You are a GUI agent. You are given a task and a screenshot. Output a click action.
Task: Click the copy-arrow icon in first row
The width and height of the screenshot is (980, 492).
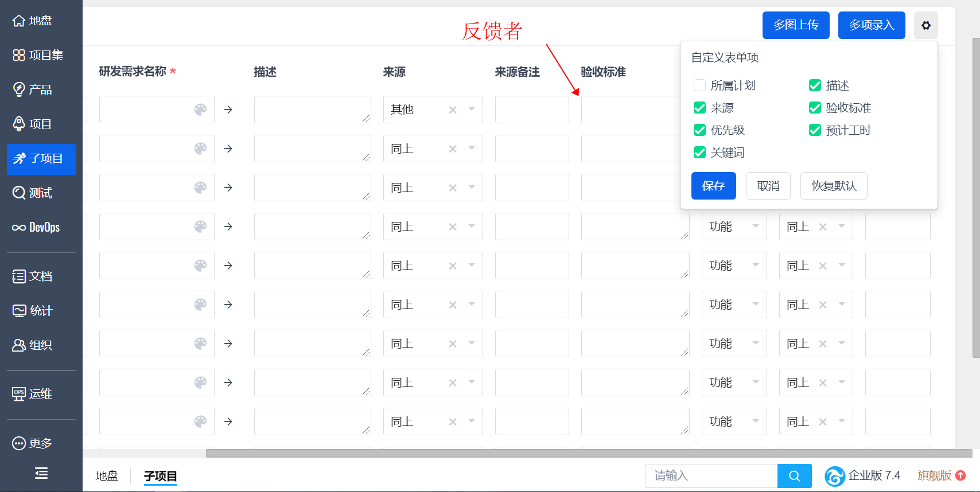click(x=228, y=110)
